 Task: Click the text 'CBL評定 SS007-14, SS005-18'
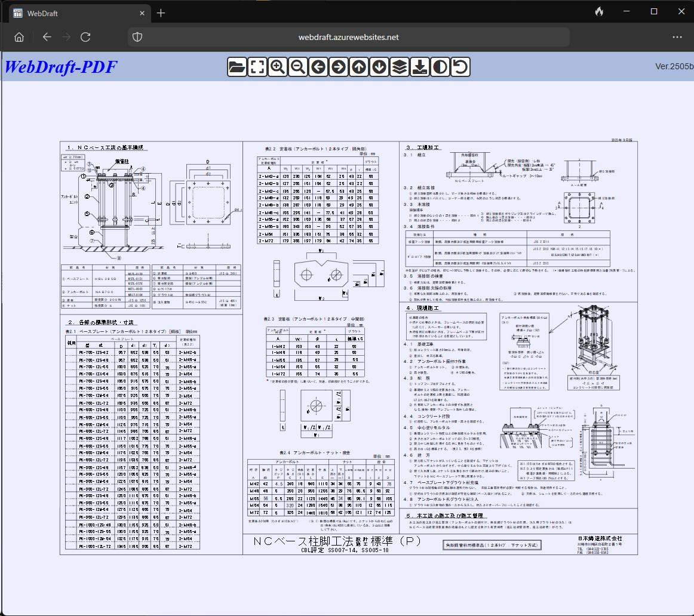pyautogui.click(x=345, y=550)
